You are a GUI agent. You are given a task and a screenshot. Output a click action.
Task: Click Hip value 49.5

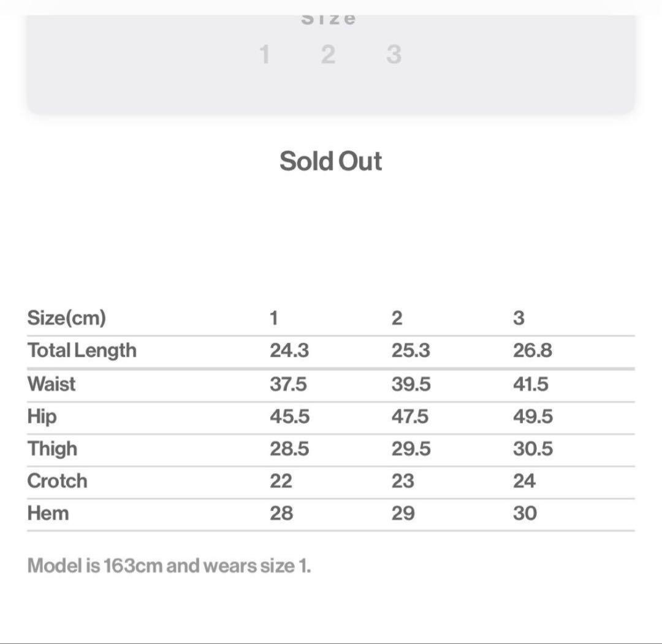[x=533, y=417]
